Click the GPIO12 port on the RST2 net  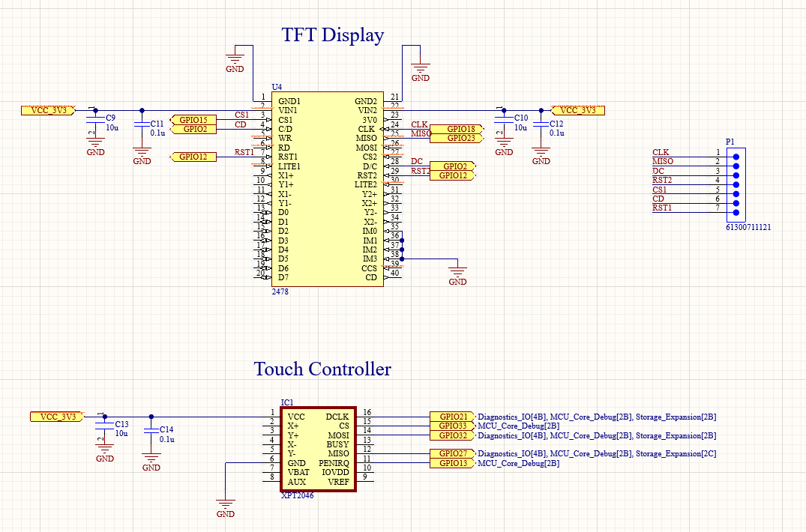453,175
